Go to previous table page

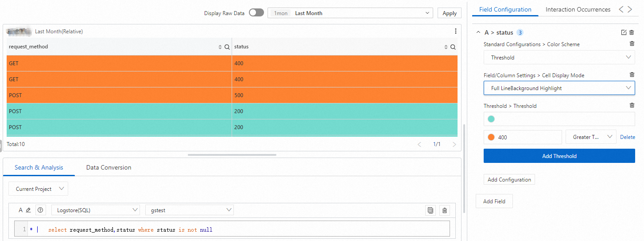point(419,144)
